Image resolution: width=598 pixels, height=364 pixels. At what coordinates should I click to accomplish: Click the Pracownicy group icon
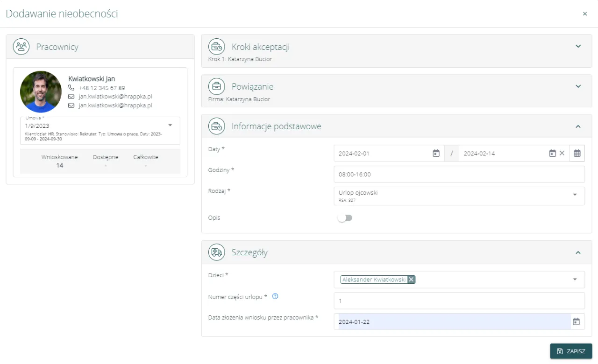[x=21, y=47]
